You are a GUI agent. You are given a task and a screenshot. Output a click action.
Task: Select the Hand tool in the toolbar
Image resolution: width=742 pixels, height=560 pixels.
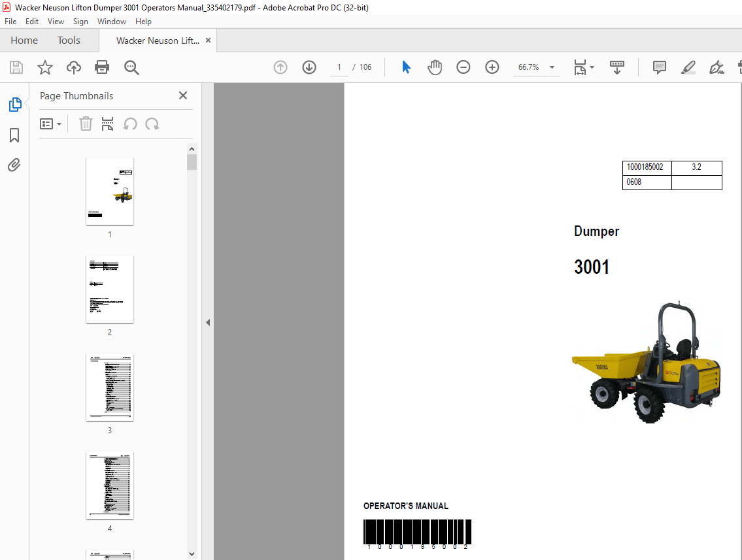434,67
